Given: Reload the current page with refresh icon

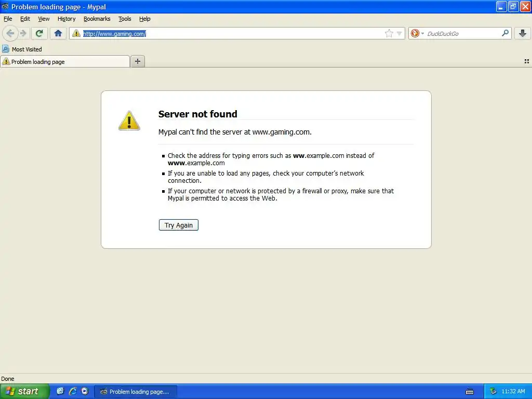Looking at the screenshot, I should pyautogui.click(x=39, y=33).
